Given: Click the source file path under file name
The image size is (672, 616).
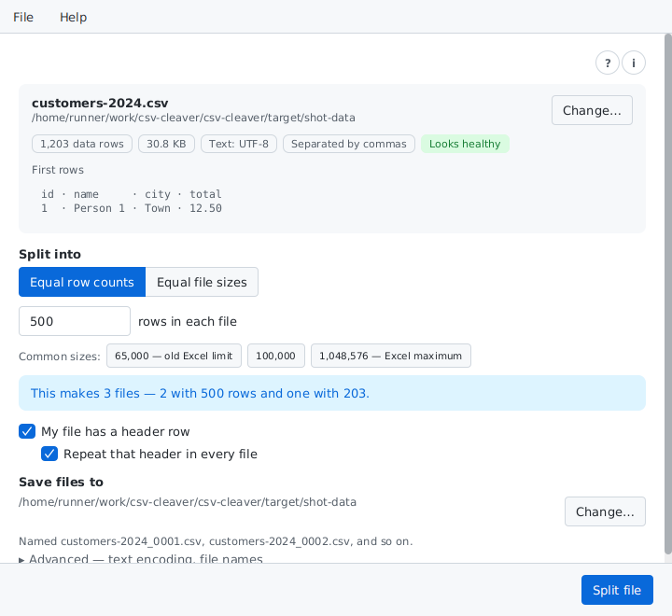Looking at the screenshot, I should click(193, 118).
